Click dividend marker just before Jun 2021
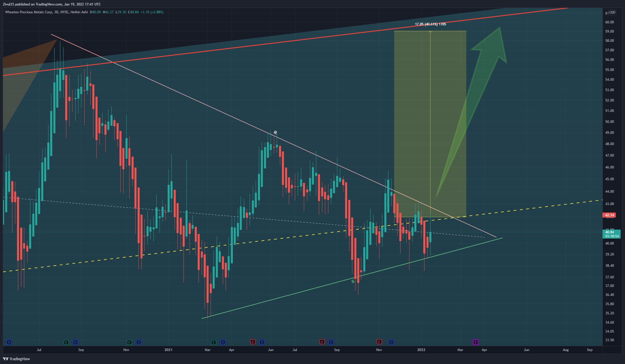This screenshot has height=364, width=625. (262, 342)
